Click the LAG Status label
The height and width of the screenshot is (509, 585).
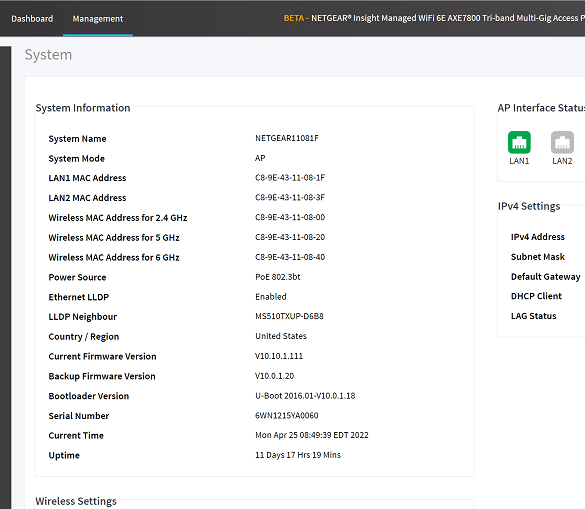pos(534,316)
